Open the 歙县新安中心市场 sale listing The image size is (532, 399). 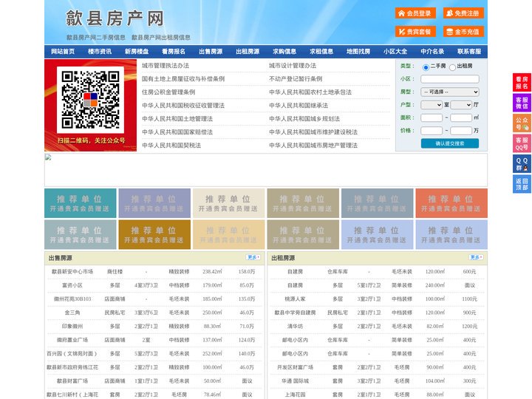tap(72, 272)
